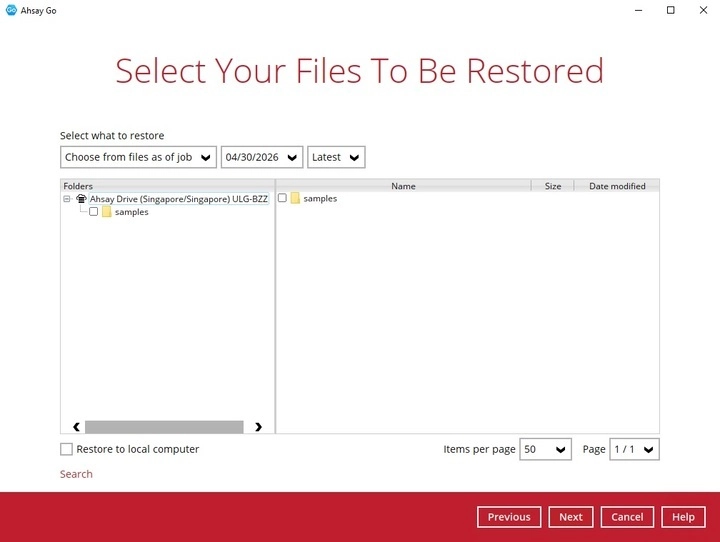
Task: Sort by the Name column header
Action: 403,186
